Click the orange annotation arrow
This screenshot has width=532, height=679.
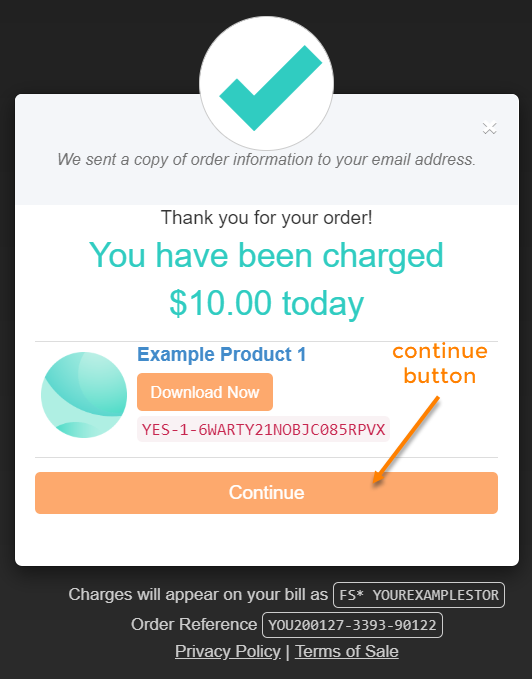point(406,440)
